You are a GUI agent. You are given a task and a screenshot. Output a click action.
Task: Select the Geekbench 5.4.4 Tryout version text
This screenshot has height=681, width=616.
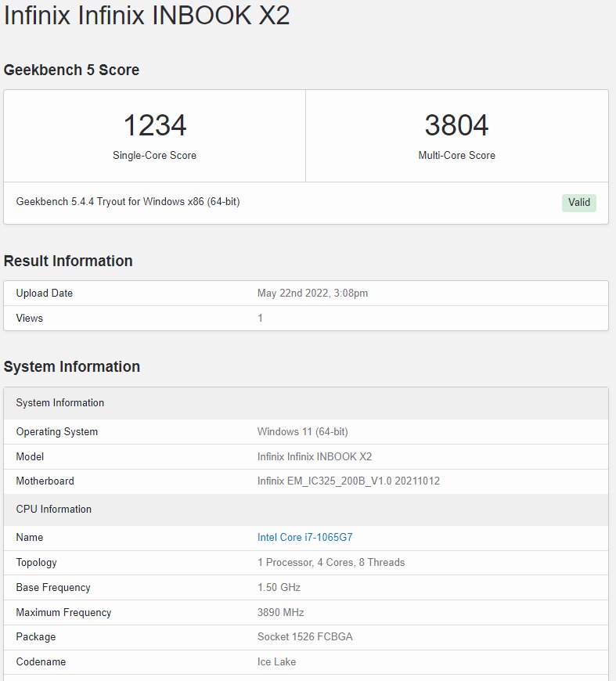tap(128, 201)
